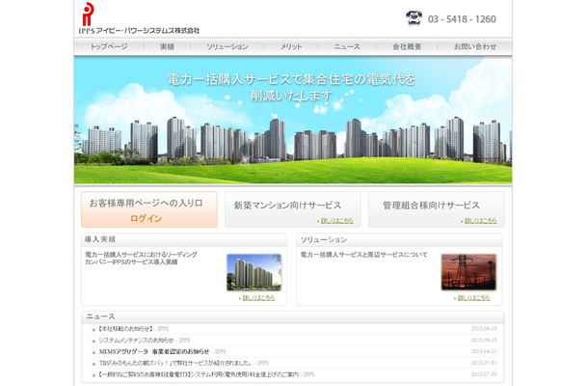Click the ニュース section heading
The image size is (588, 386).
[x=100, y=317]
